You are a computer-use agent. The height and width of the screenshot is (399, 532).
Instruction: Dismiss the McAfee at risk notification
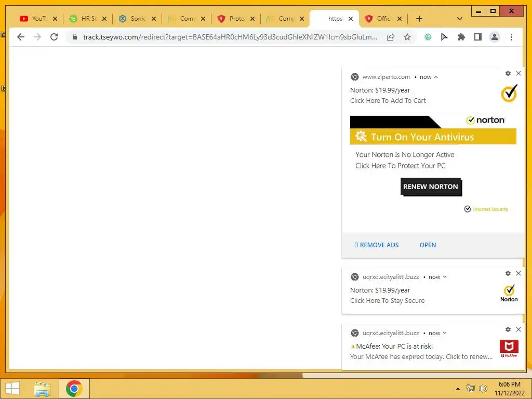518,329
